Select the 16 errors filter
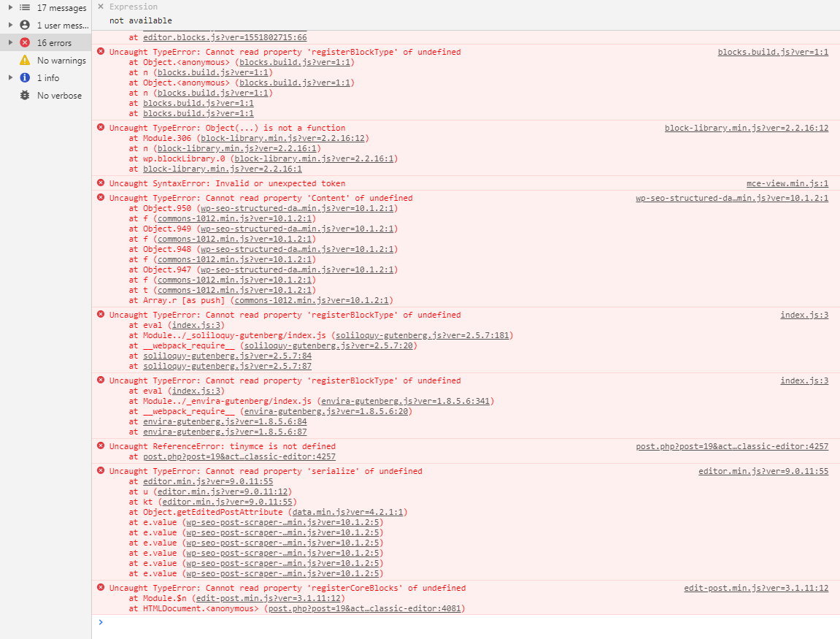Screen dimensions: 840x639 (x=54, y=43)
